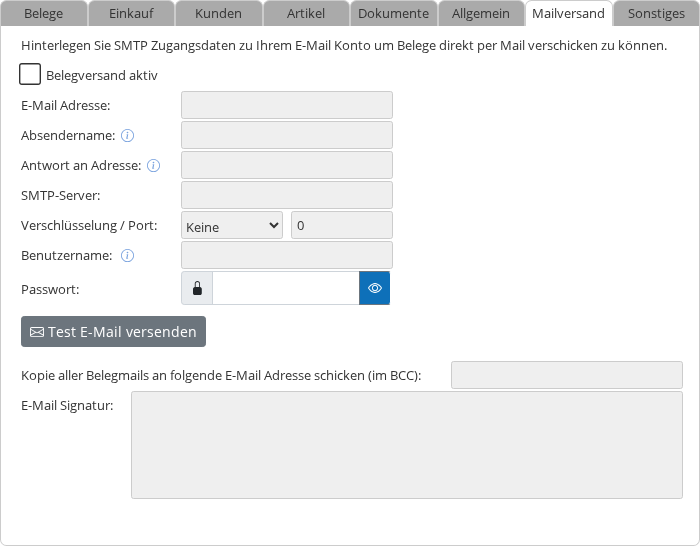
Task: Click the info icon next to Benutzername
Action: click(128, 255)
